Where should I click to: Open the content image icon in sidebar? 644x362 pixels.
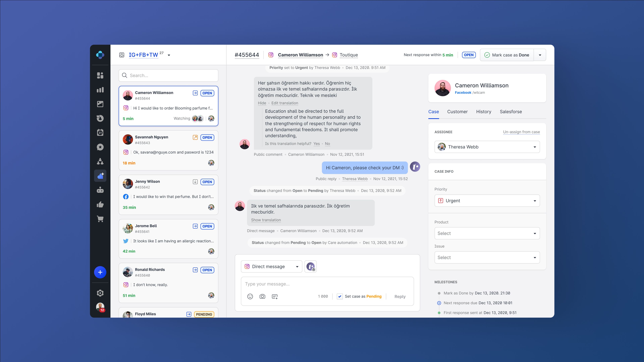point(100,104)
